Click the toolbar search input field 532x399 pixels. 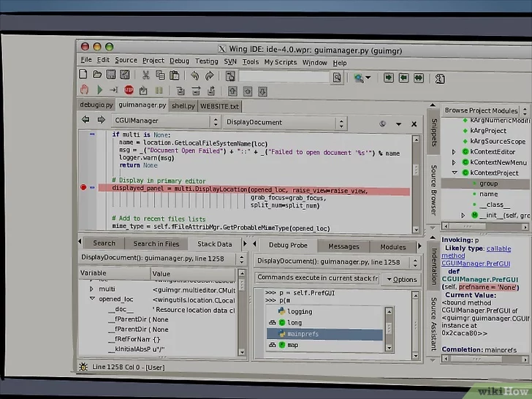(284, 77)
